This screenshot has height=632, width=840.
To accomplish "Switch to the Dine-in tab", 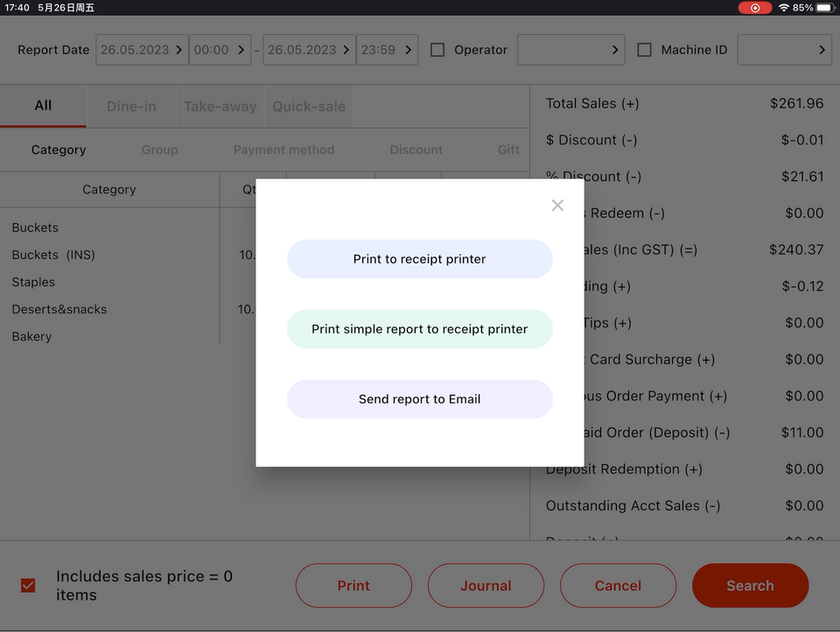I will (131, 106).
